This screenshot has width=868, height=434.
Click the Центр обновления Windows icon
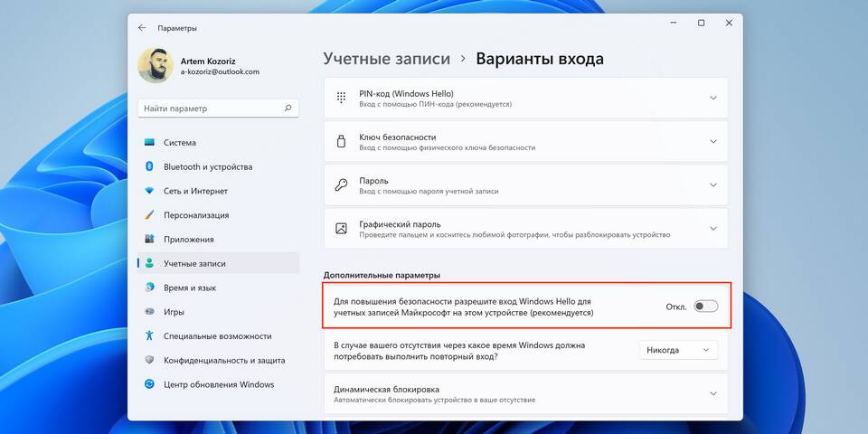point(149,384)
